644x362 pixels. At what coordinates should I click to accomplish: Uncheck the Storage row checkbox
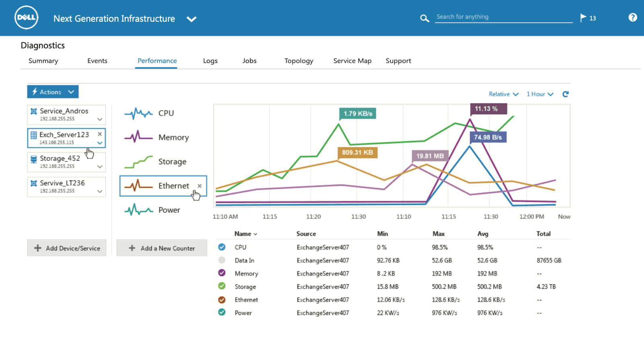(222, 286)
